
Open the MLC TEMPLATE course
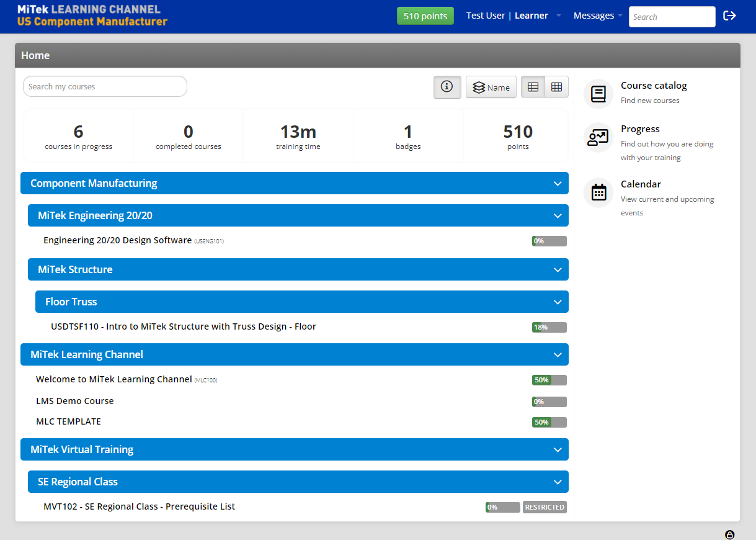68,421
